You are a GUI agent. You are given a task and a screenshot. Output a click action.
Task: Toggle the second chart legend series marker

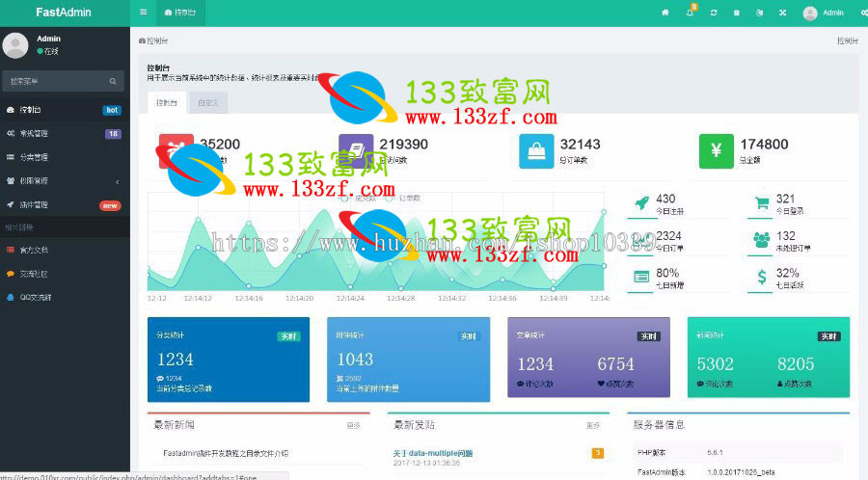[390, 198]
